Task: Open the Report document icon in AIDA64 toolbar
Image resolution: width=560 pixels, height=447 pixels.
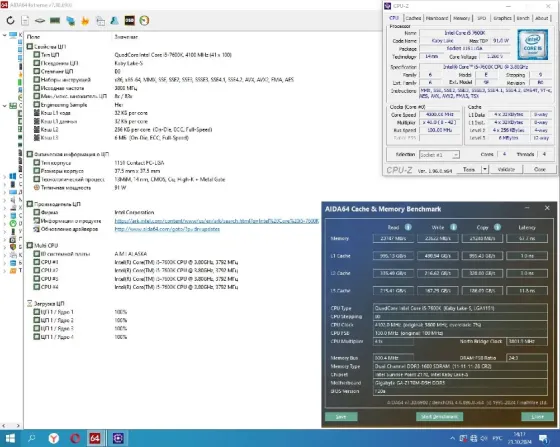Action: click(25, 21)
